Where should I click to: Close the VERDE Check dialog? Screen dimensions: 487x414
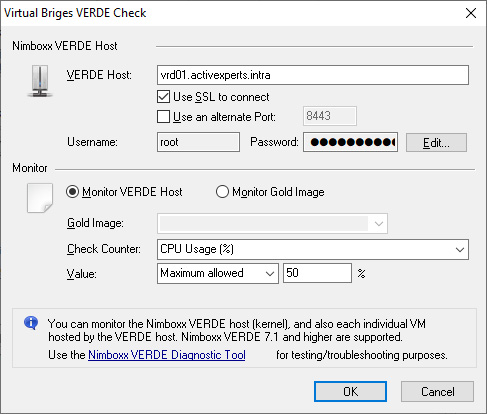(x=471, y=13)
